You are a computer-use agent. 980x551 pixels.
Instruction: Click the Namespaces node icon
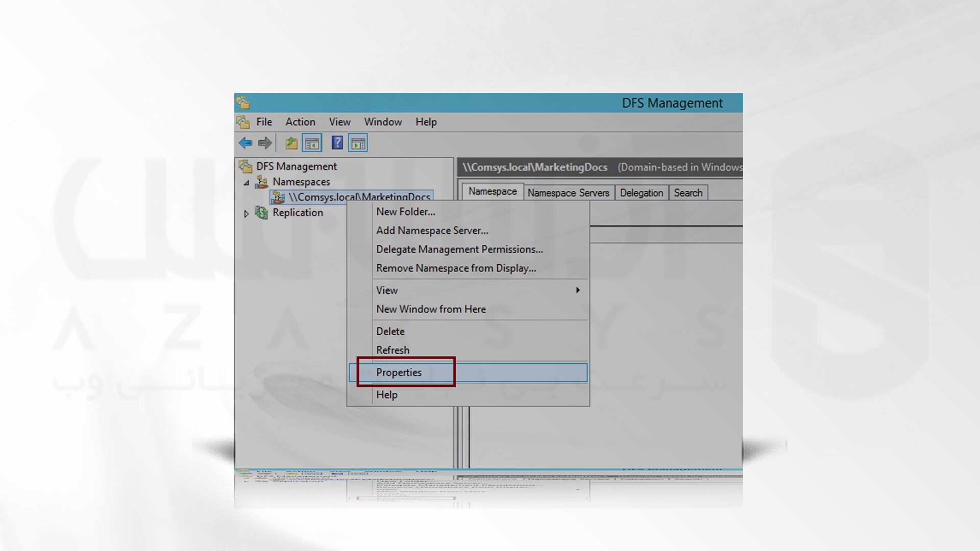[x=263, y=181]
